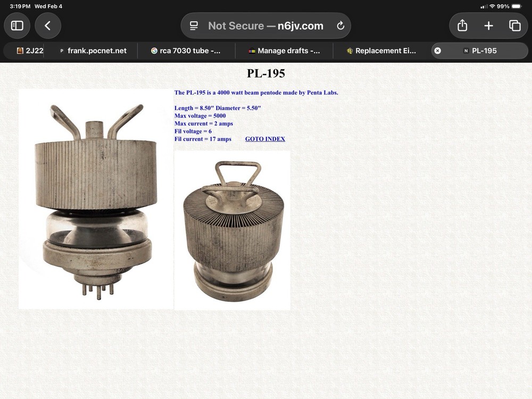Select the Manage drafts tab
The width and height of the screenshot is (532, 399).
click(284, 51)
